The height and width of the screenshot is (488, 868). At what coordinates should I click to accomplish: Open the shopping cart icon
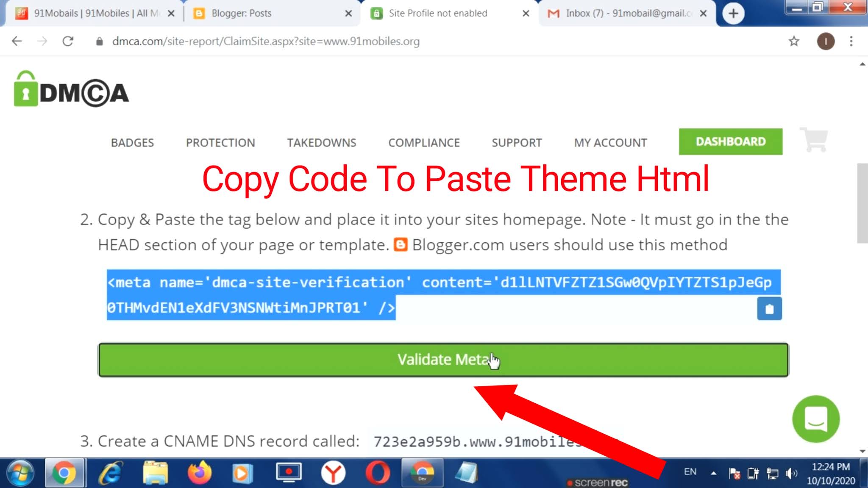click(x=814, y=140)
